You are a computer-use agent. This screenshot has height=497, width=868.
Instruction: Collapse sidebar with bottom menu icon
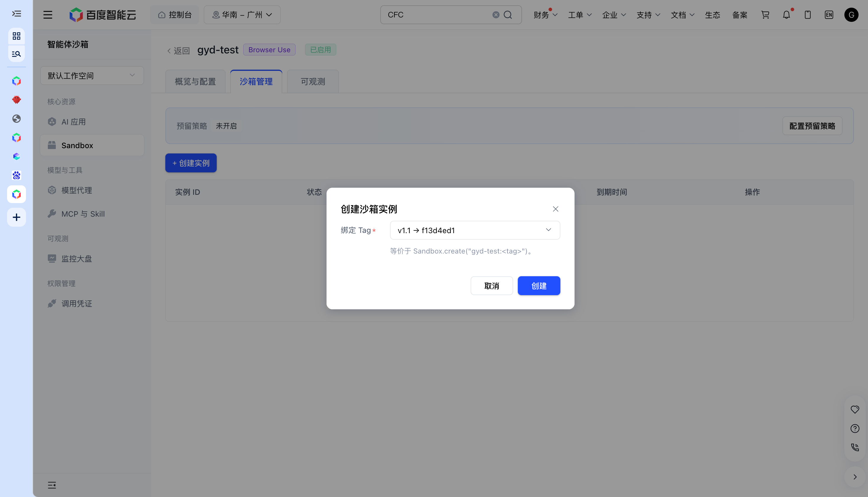coord(52,485)
